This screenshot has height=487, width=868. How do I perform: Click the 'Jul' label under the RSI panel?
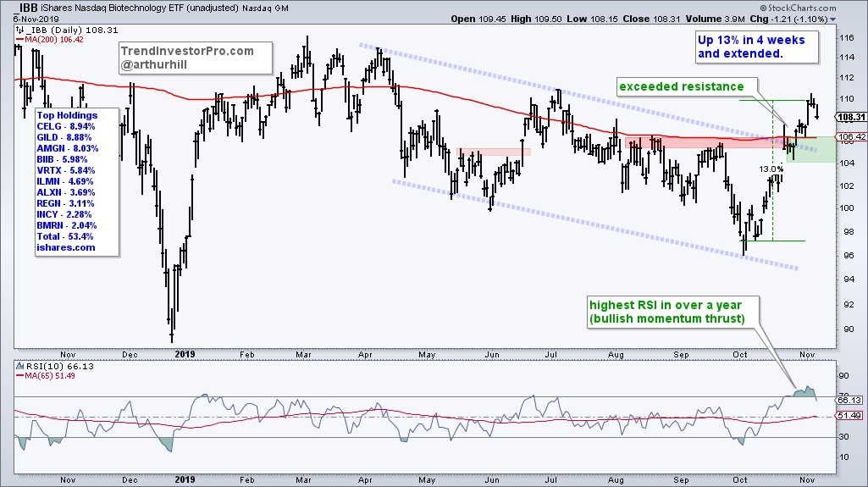point(552,480)
